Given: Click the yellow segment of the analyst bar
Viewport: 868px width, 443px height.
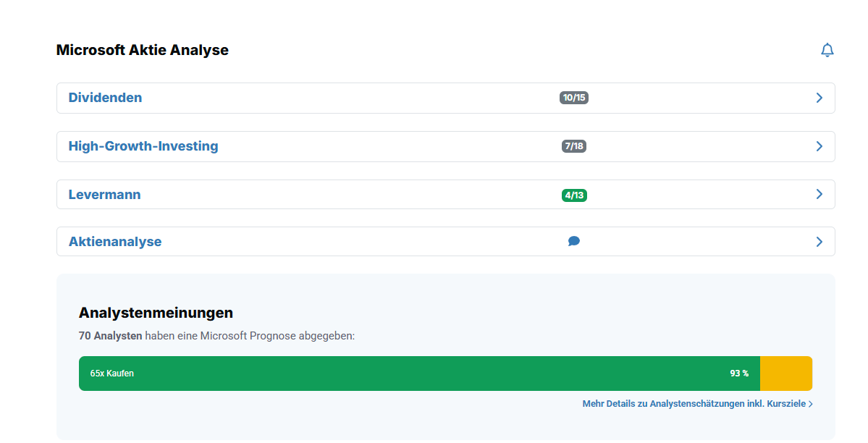Looking at the screenshot, I should click(785, 374).
